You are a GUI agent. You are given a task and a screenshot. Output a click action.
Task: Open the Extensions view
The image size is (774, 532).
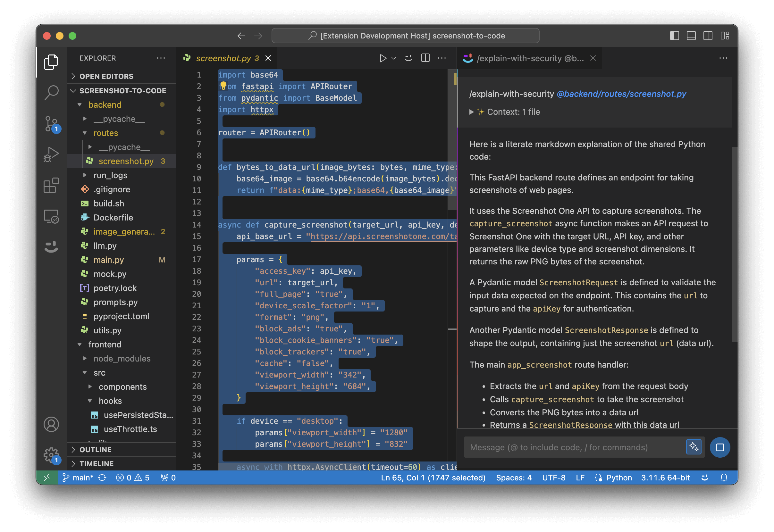pyautogui.click(x=51, y=185)
